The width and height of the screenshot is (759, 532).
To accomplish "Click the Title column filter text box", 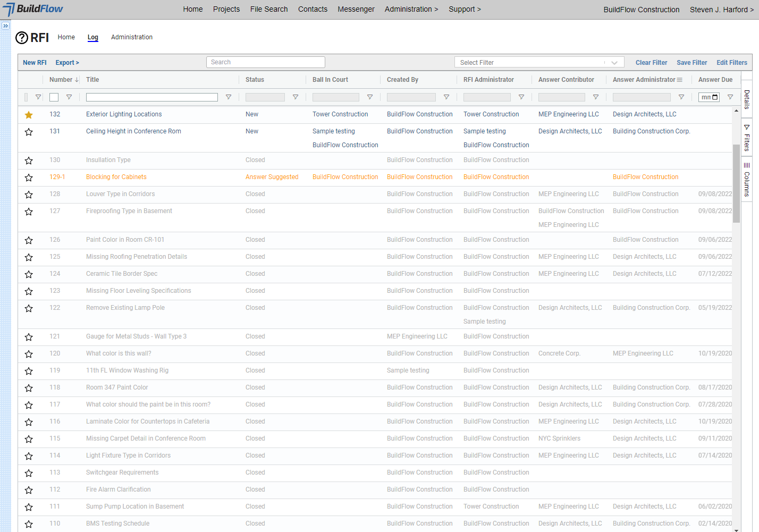I will (x=152, y=97).
